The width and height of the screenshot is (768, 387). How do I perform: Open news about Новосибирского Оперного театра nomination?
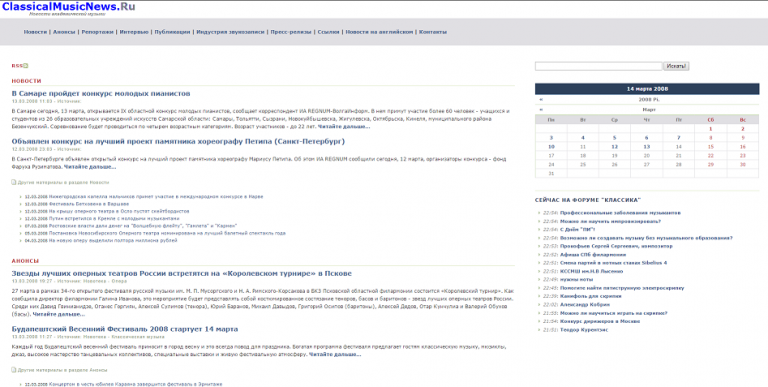167,233
